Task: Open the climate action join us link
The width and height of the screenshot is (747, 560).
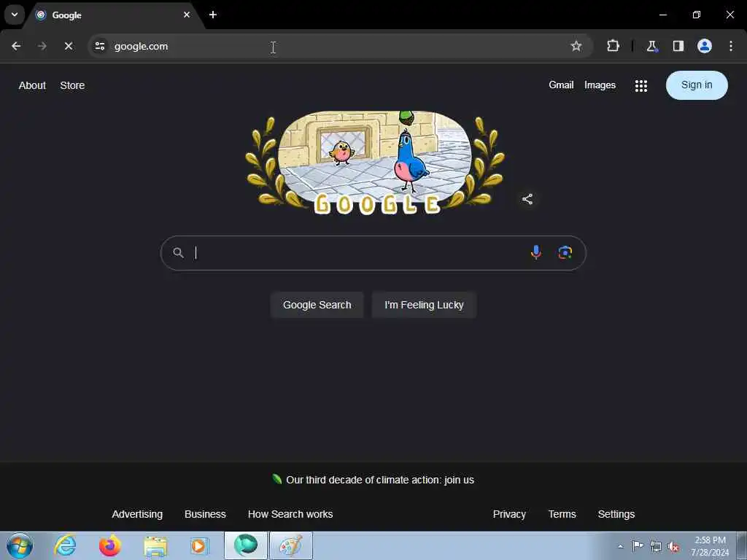Action: (379, 480)
